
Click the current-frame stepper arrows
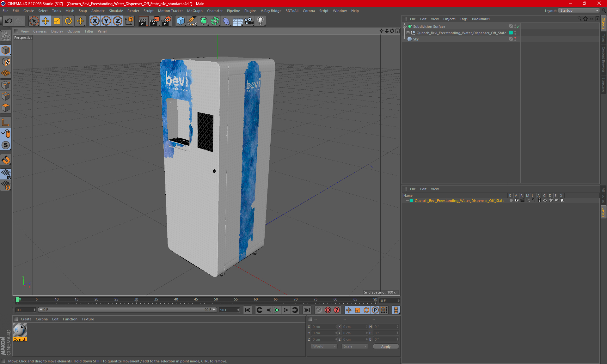click(399, 301)
